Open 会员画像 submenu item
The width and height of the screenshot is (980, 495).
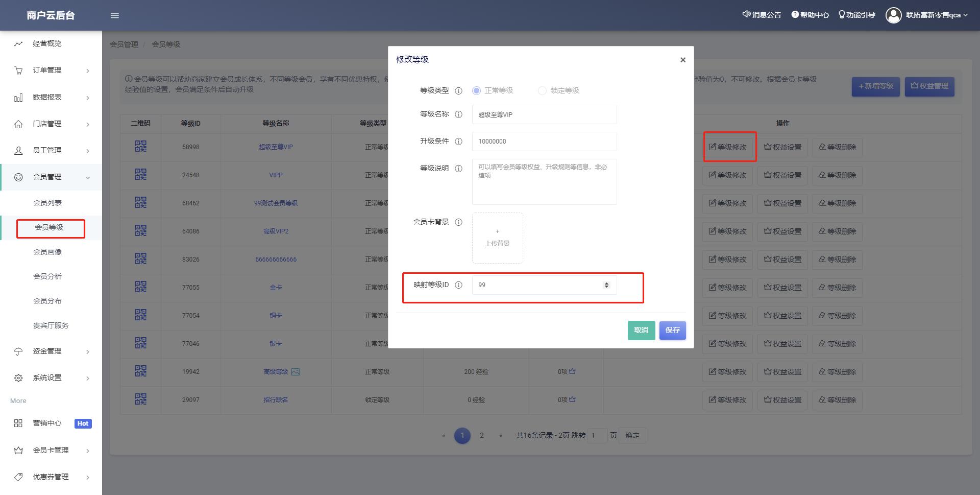tap(47, 252)
